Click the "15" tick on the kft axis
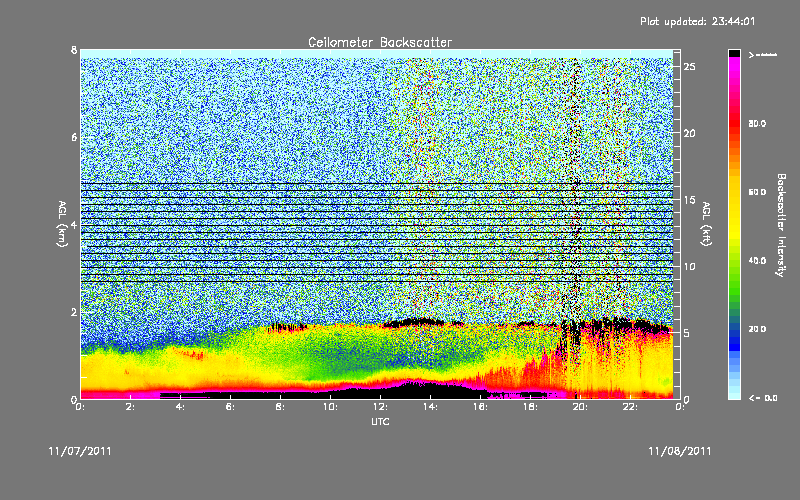Screen dimensions: 800x500 (689, 200)
